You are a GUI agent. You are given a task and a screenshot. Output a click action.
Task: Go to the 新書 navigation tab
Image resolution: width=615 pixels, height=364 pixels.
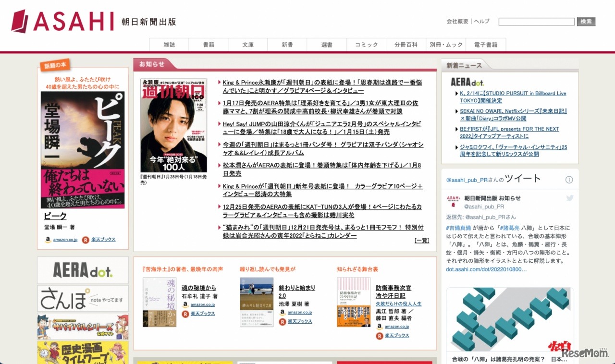click(287, 45)
